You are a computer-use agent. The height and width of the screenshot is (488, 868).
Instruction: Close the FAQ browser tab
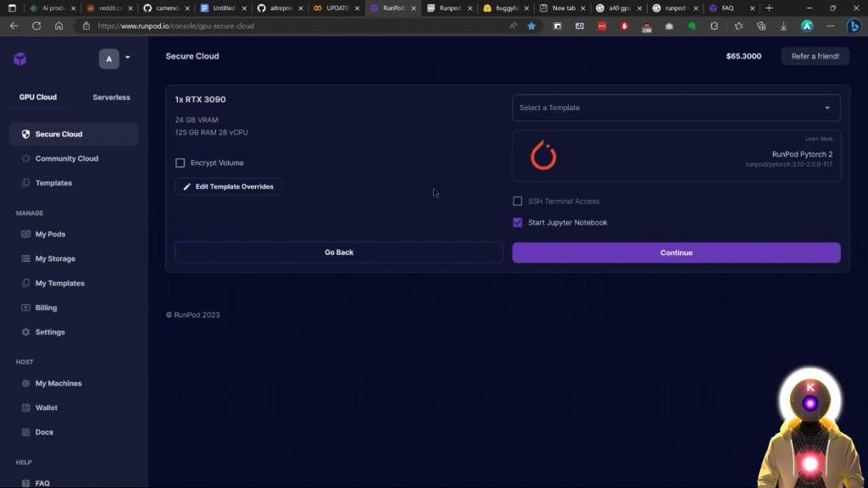pyautogui.click(x=752, y=8)
